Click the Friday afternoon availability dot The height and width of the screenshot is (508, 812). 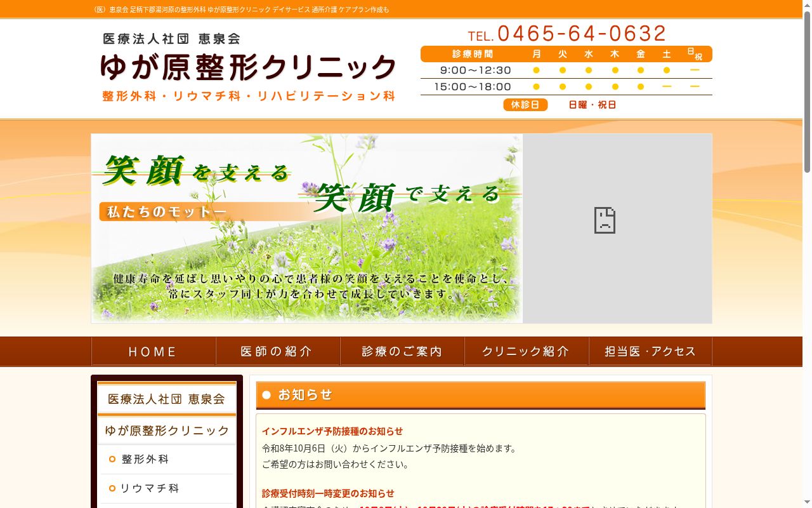click(641, 87)
